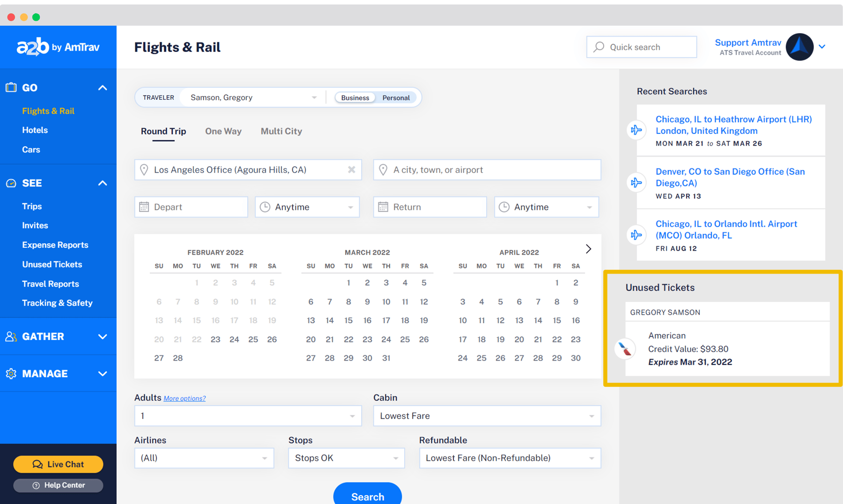Click the Return calendar icon
Screen dimensions: 843x504
tap(383, 207)
